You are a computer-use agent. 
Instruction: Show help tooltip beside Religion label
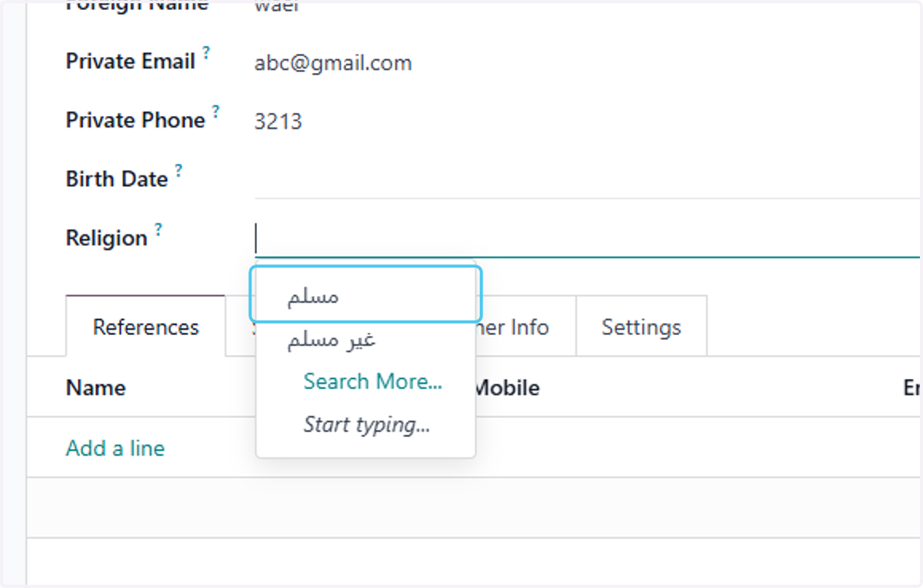tap(158, 229)
